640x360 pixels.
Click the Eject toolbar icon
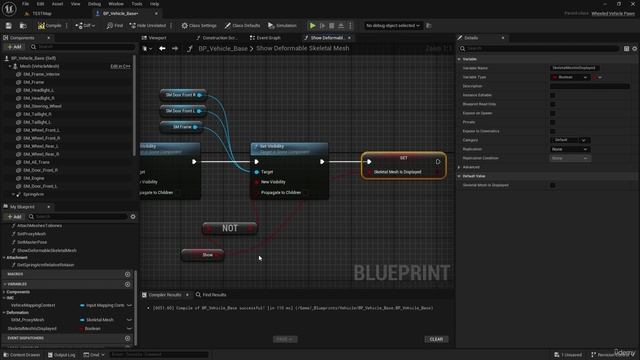pyautogui.click(x=341, y=26)
